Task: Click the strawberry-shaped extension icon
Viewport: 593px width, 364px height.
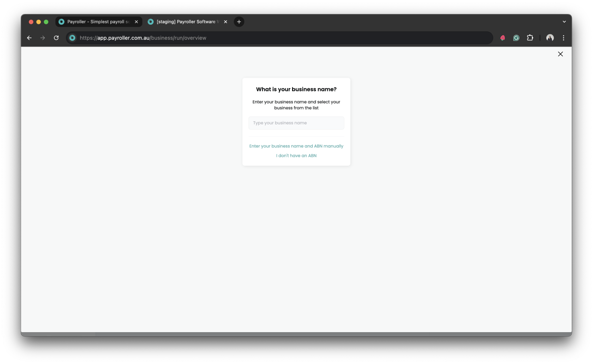Action: 502,38
